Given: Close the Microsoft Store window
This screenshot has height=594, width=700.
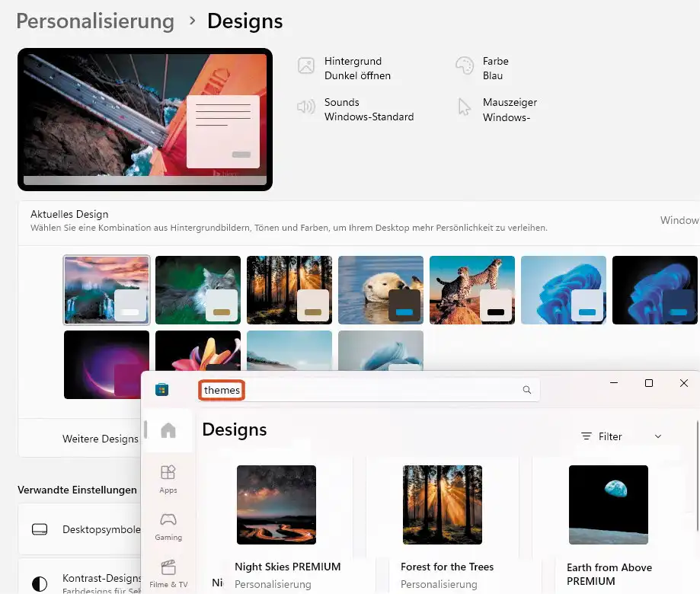Looking at the screenshot, I should pyautogui.click(x=684, y=383).
